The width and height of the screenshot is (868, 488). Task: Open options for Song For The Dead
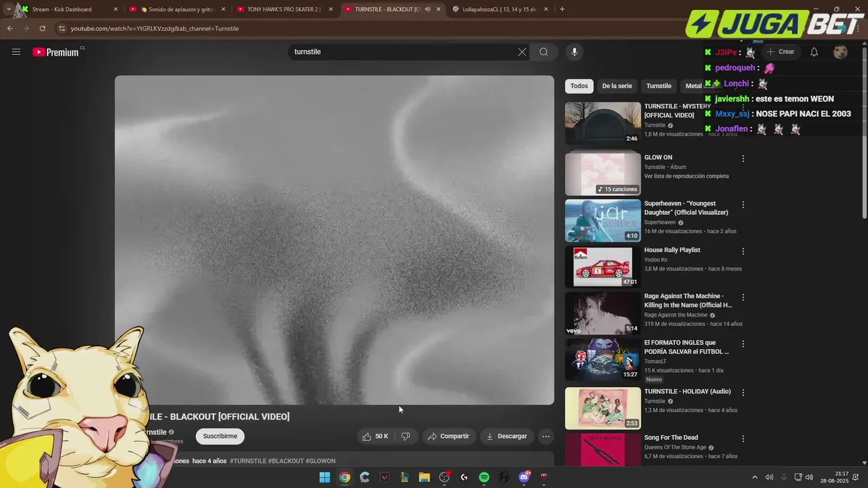pyautogui.click(x=743, y=439)
